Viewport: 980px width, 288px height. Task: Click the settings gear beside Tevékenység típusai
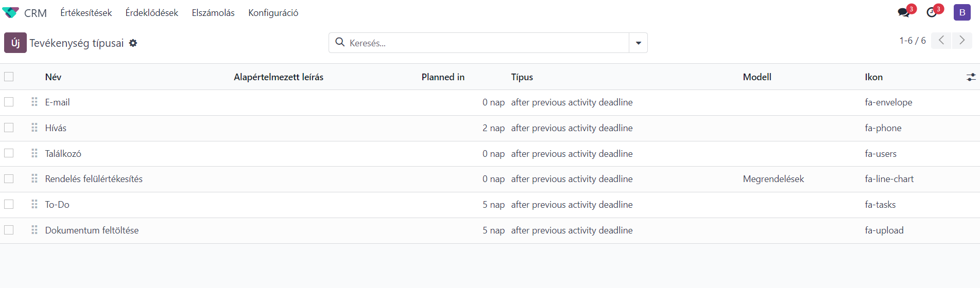tap(133, 43)
